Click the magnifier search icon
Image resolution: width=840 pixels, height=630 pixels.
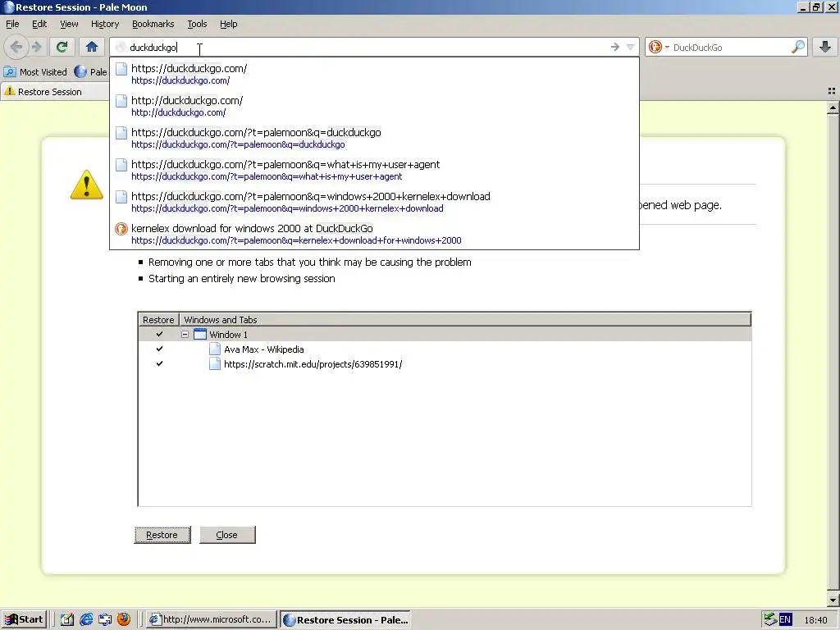coord(797,47)
